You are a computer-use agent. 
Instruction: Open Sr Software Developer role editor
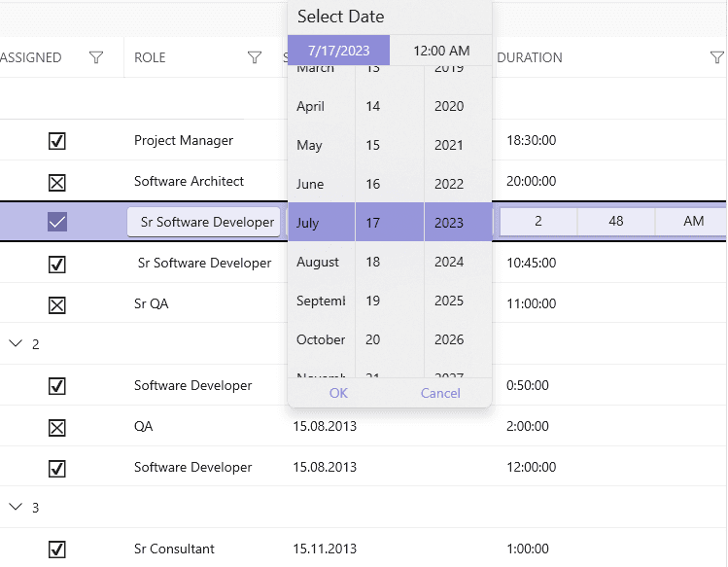pos(204,222)
